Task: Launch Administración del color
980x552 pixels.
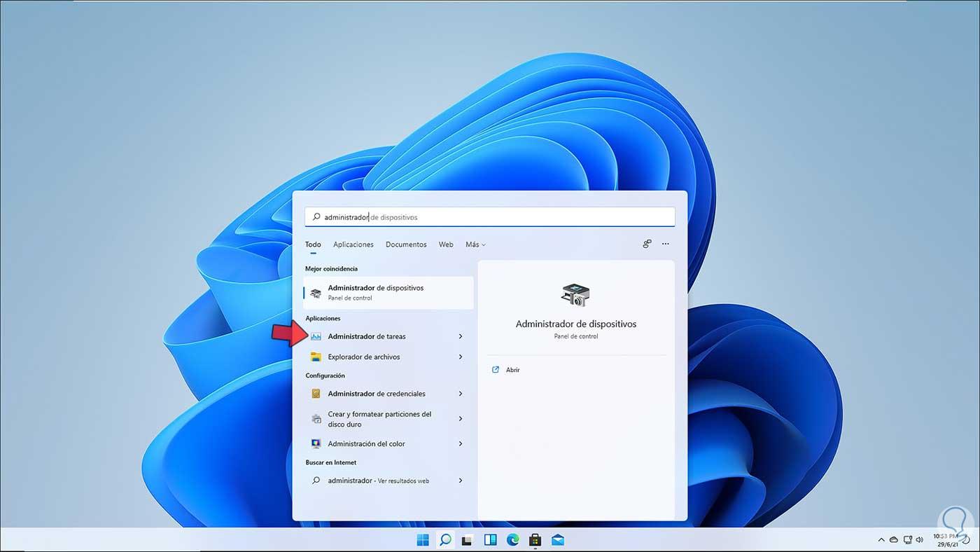Action: coord(367,443)
